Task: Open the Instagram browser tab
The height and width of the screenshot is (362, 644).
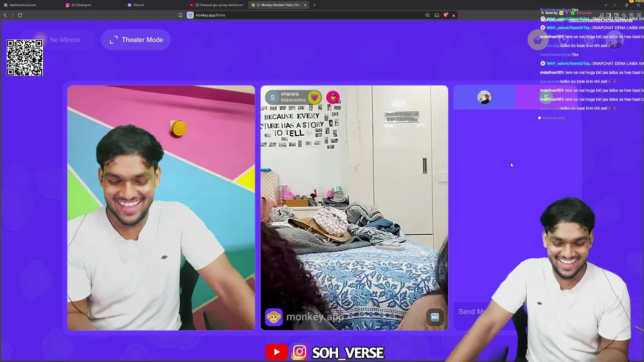Action: pyautogui.click(x=92, y=5)
